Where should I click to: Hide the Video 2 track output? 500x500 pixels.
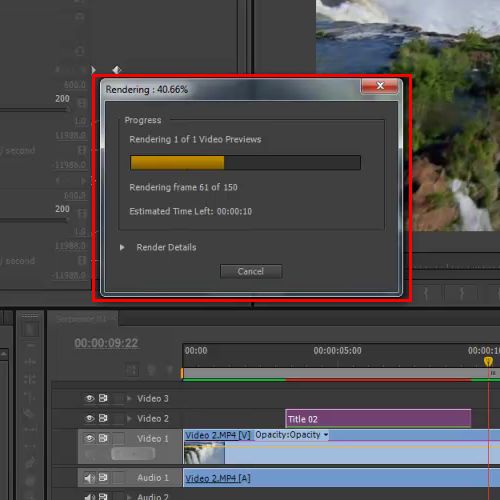click(89, 418)
